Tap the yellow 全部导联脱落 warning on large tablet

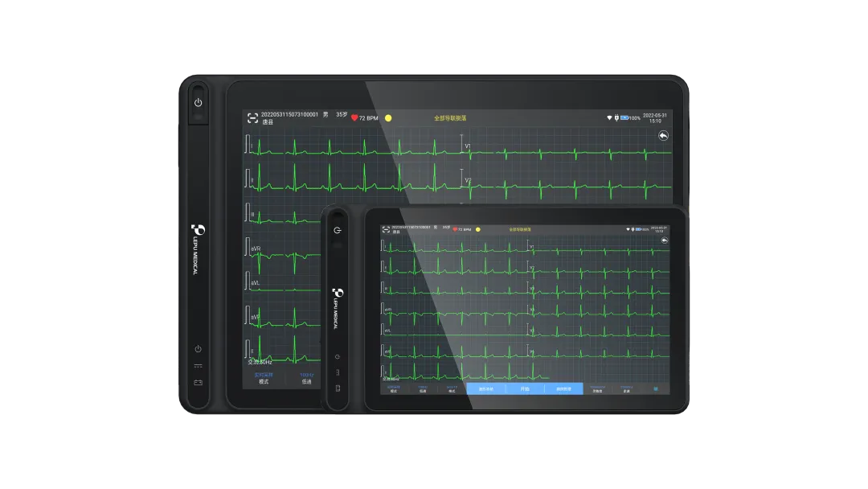point(450,118)
